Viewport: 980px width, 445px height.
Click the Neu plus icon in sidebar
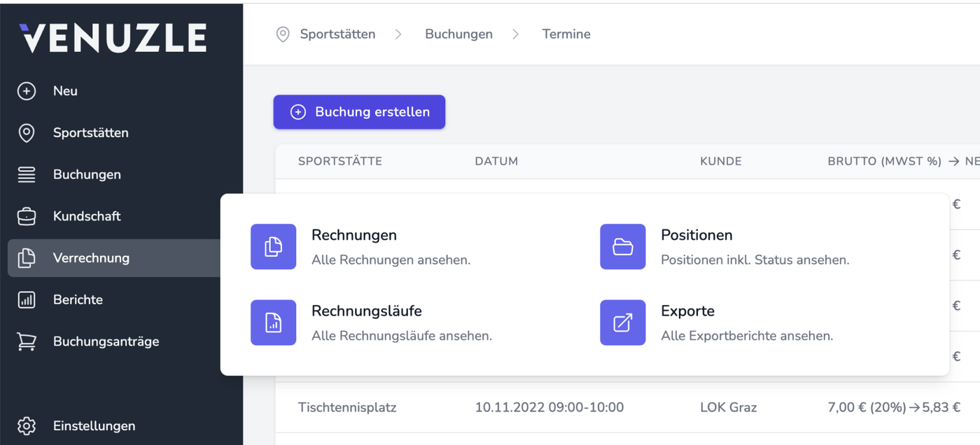click(x=27, y=91)
